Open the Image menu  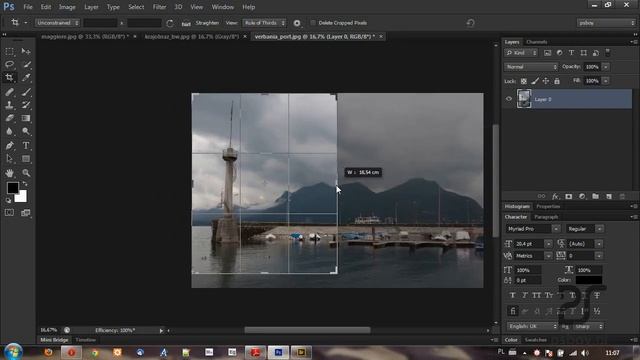(x=67, y=7)
